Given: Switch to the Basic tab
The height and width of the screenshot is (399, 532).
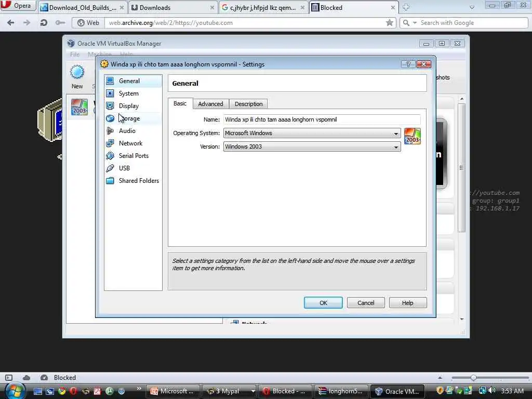Looking at the screenshot, I should (x=180, y=103).
